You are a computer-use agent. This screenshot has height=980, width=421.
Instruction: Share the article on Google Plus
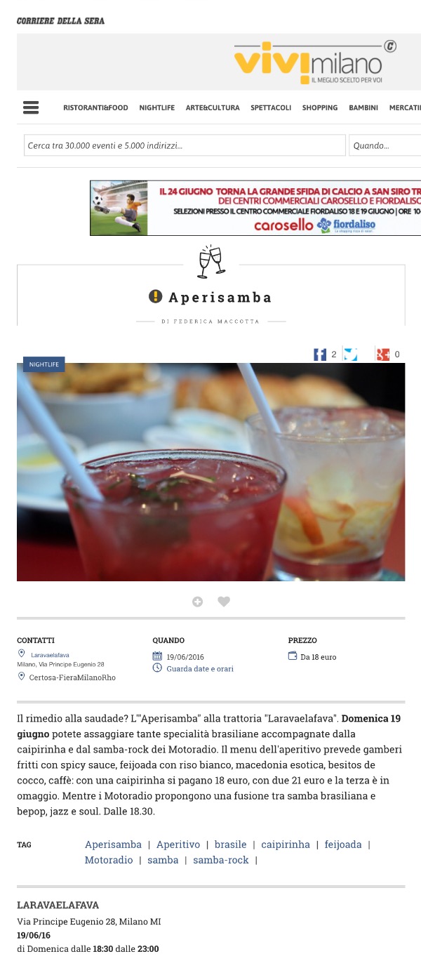tap(382, 355)
